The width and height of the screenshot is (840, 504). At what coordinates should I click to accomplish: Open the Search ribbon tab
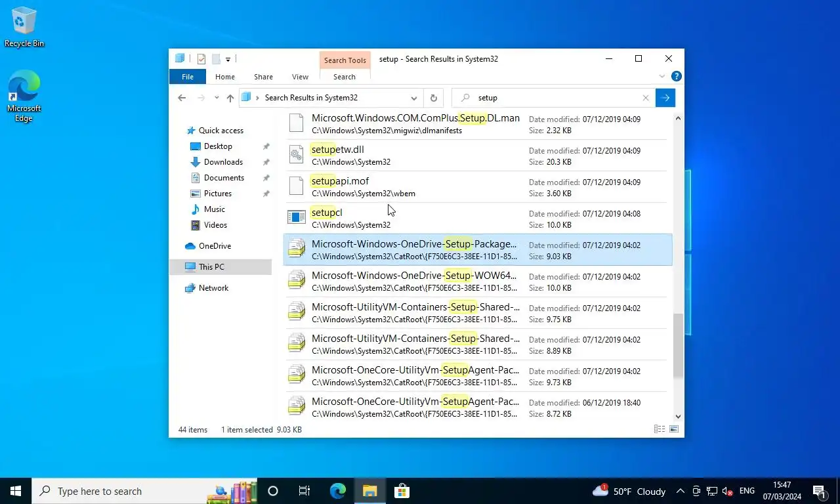coord(345,77)
